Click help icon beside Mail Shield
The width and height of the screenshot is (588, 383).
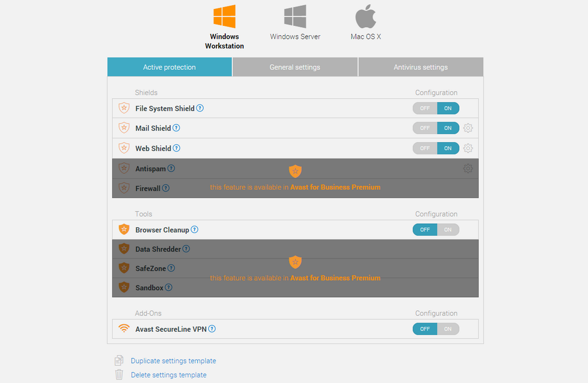(176, 128)
